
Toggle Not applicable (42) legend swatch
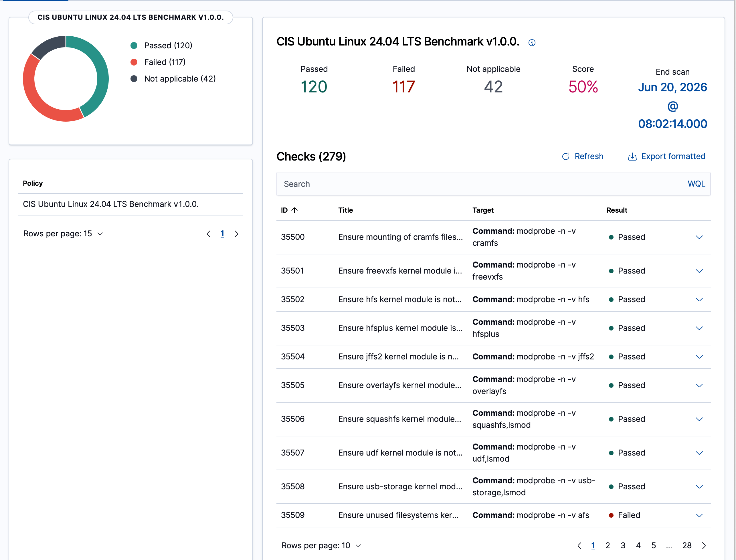pos(134,79)
